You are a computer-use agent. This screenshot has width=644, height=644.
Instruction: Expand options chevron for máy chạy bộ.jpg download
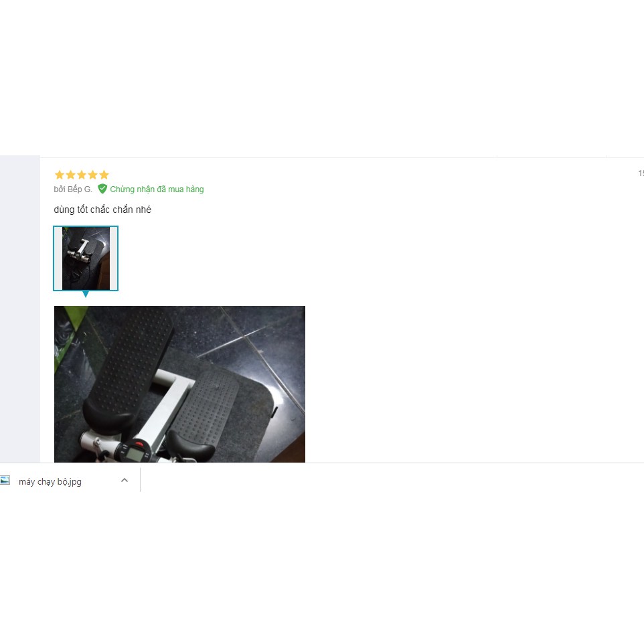[x=125, y=480]
